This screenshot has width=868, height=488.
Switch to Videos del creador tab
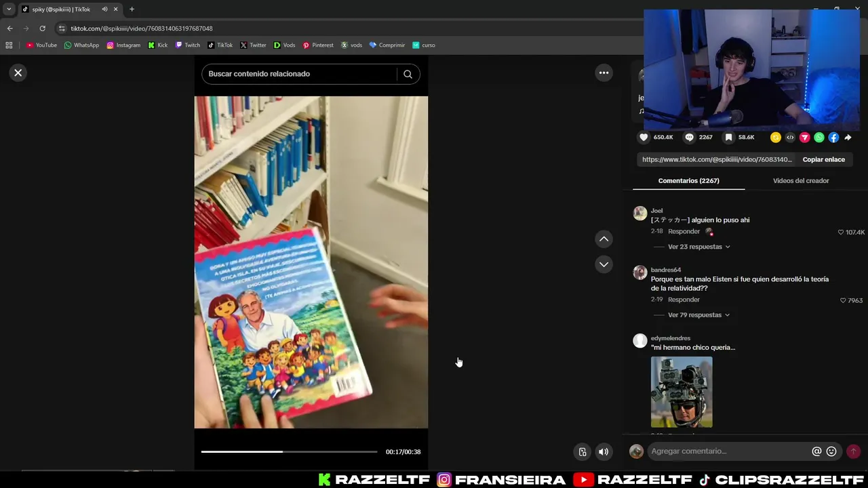[x=801, y=181]
